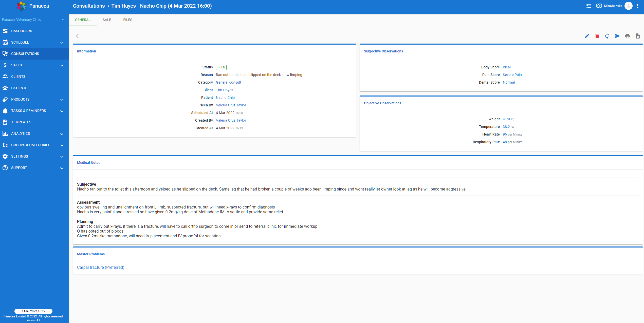Expand the Schedule sidebar section
Viewport: 644px width, 323px height.
pyautogui.click(x=62, y=43)
